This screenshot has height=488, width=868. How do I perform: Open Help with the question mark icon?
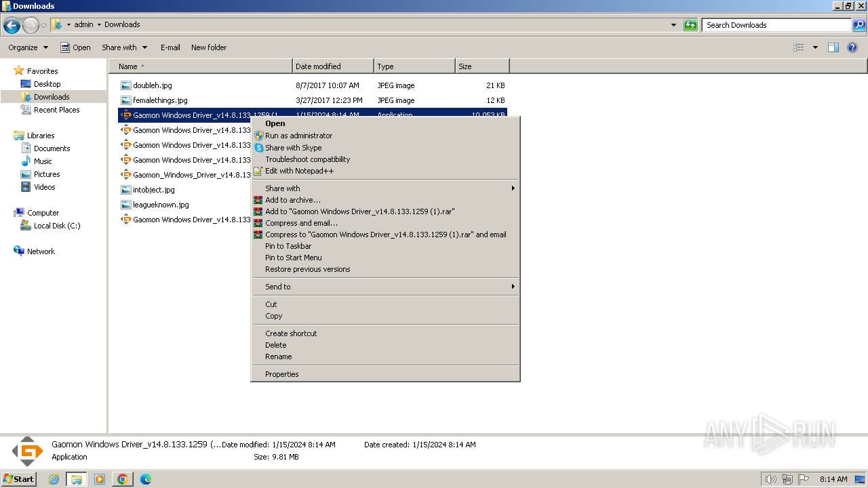point(853,47)
